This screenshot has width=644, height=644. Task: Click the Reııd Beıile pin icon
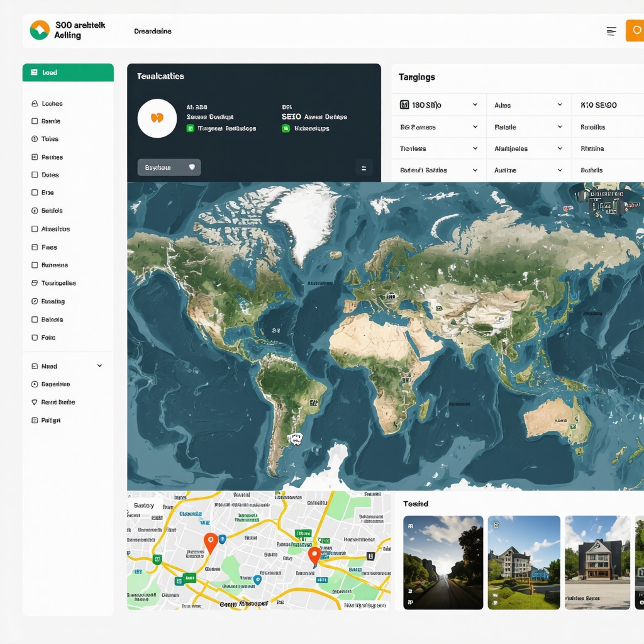pos(35,402)
